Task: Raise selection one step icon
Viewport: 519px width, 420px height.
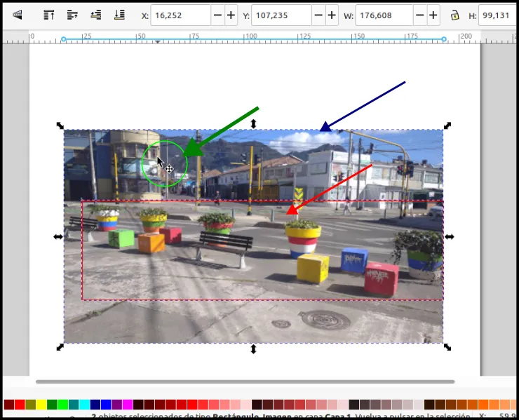Action: pos(72,15)
